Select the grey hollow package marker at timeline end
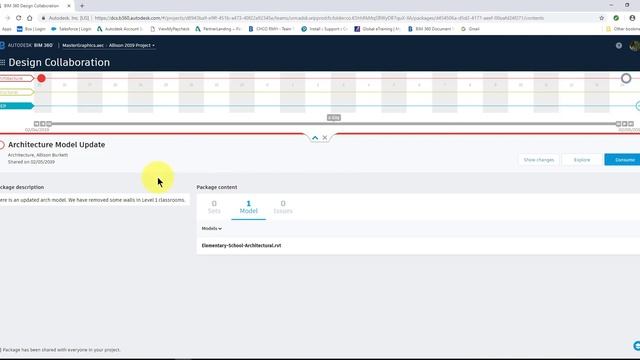The height and width of the screenshot is (360, 640). tap(626, 78)
